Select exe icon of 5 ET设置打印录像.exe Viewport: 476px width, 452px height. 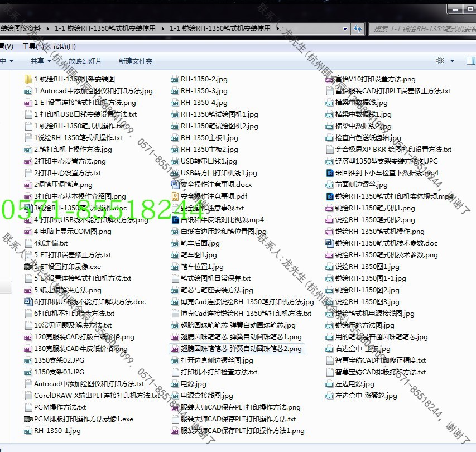[28, 267]
